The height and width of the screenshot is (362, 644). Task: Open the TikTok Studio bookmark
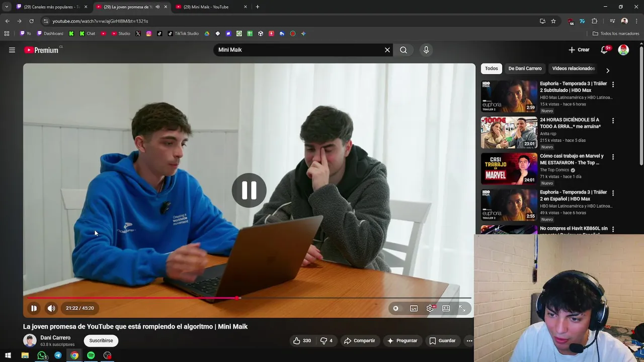tap(183, 34)
